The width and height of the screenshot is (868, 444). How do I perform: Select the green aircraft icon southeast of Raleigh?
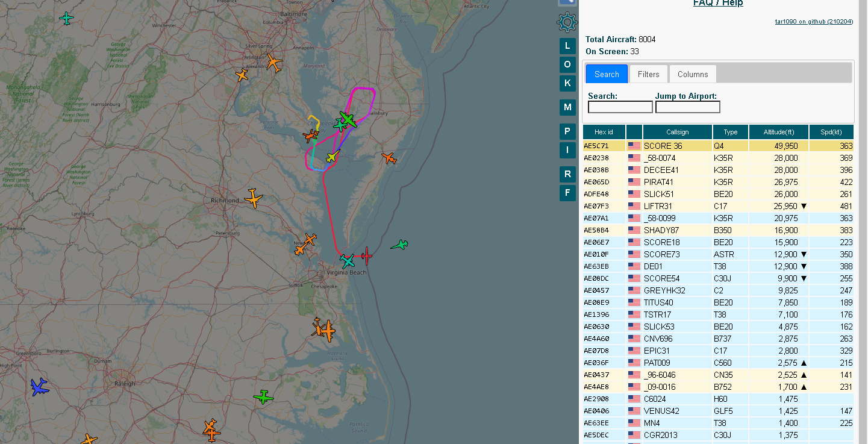click(x=263, y=397)
